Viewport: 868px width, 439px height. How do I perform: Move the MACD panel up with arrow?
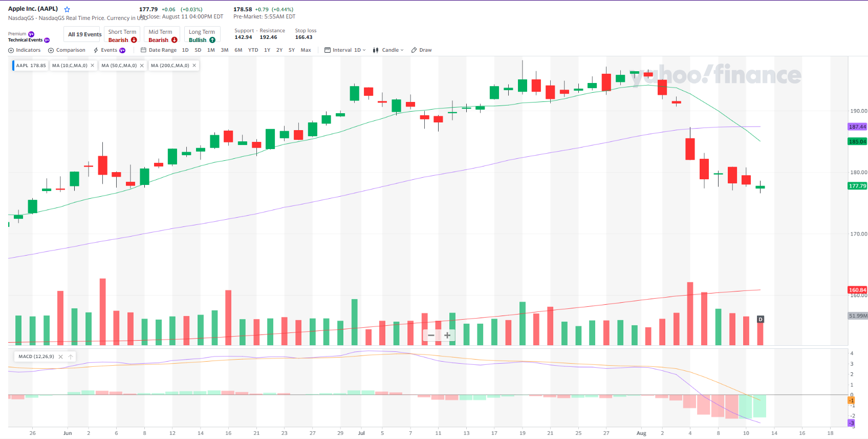[x=71, y=357]
